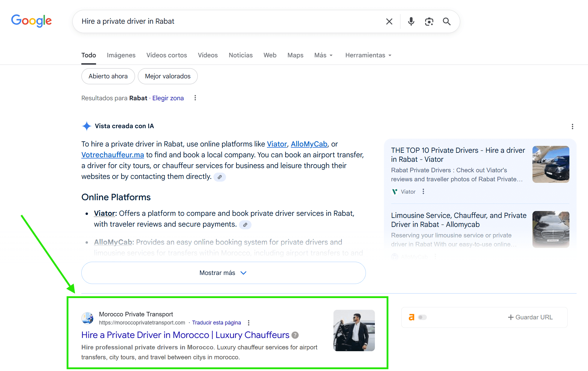Open three-dot menu beside Viator source

pos(423,192)
